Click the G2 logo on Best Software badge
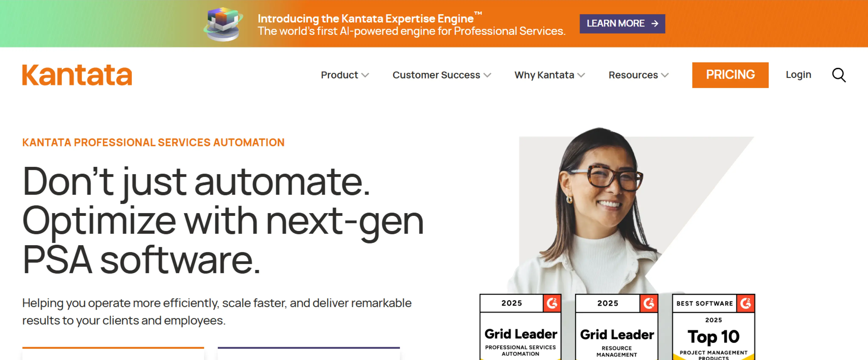868x360 pixels. click(745, 303)
